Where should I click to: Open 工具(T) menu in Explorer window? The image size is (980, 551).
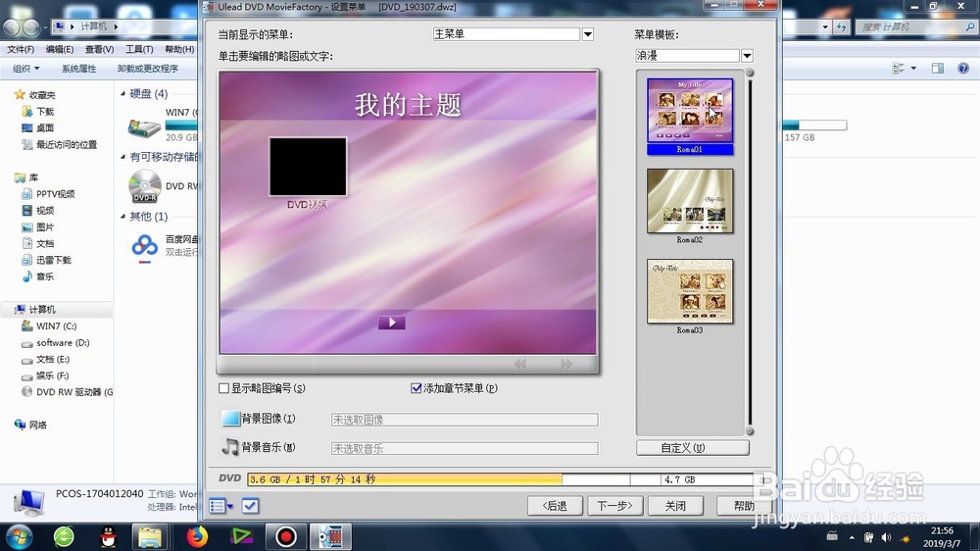click(139, 49)
